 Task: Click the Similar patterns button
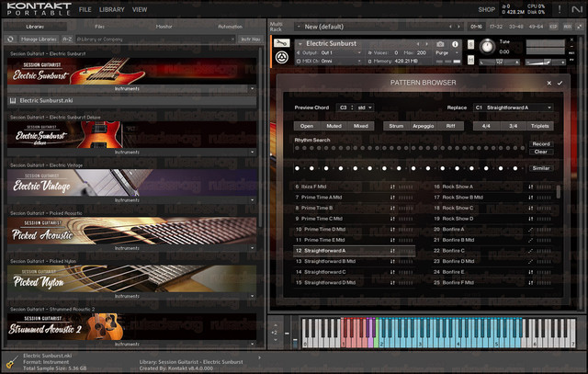tap(541, 168)
